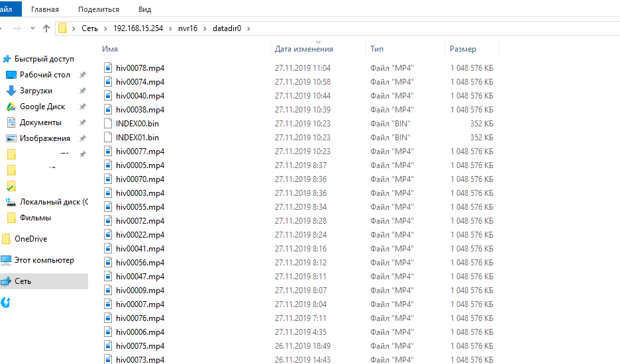
Task: Click the icon of INDEX01.bin
Action: pos(108,137)
